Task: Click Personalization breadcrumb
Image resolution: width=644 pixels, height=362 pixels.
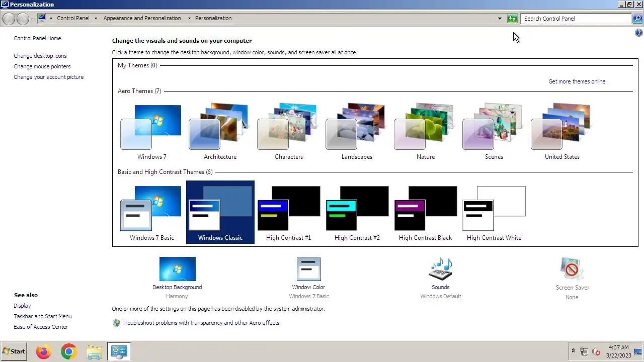Action: [x=213, y=18]
